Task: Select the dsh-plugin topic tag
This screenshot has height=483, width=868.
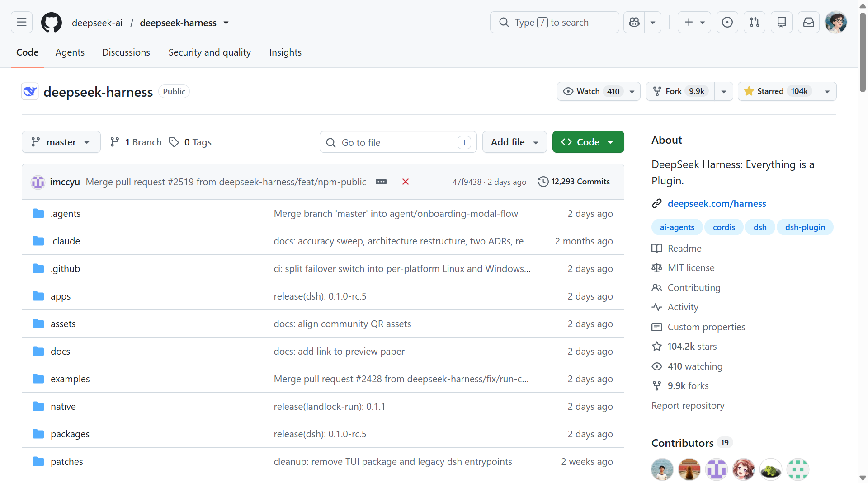Action: coord(805,227)
